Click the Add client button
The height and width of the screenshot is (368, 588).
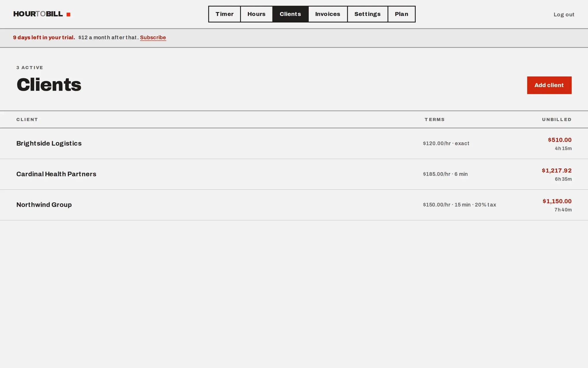[549, 85]
